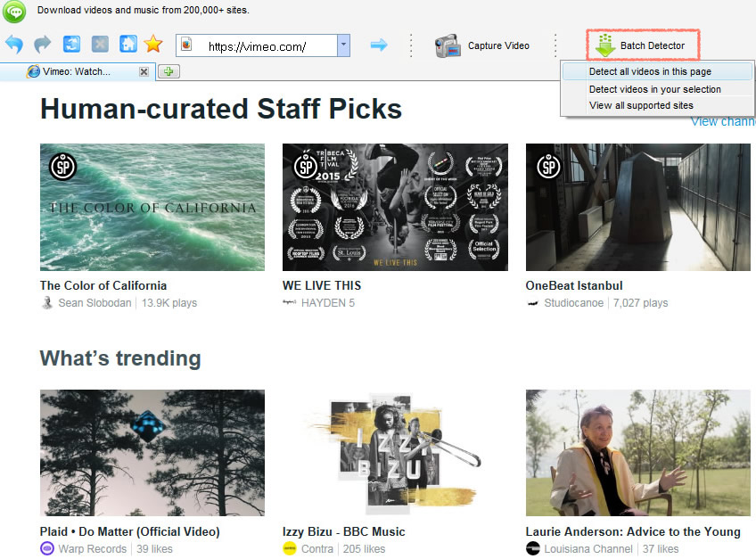
Task: Click Sean Slobodan's avatar icon
Action: pos(47,303)
